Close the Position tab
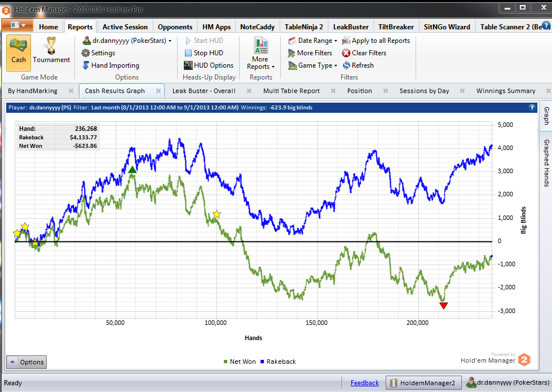The height and width of the screenshot is (392, 552). click(x=386, y=91)
